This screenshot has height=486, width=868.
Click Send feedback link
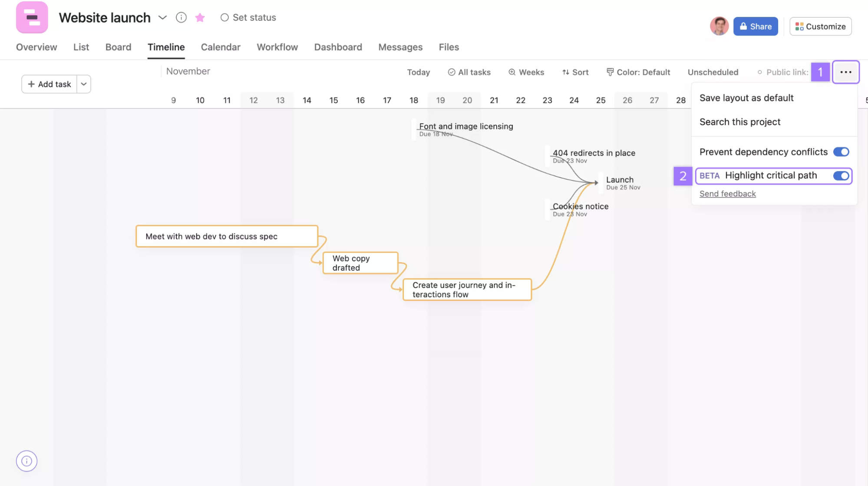click(x=728, y=194)
